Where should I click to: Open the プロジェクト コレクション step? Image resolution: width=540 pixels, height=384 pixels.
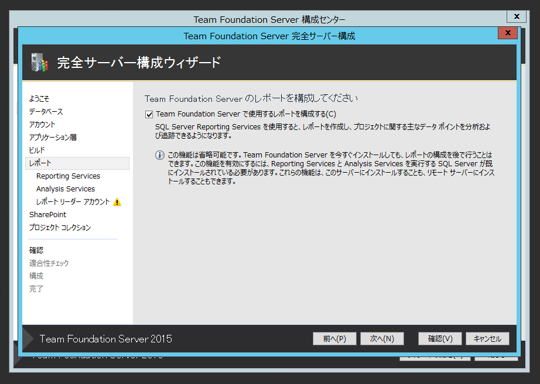(60, 227)
